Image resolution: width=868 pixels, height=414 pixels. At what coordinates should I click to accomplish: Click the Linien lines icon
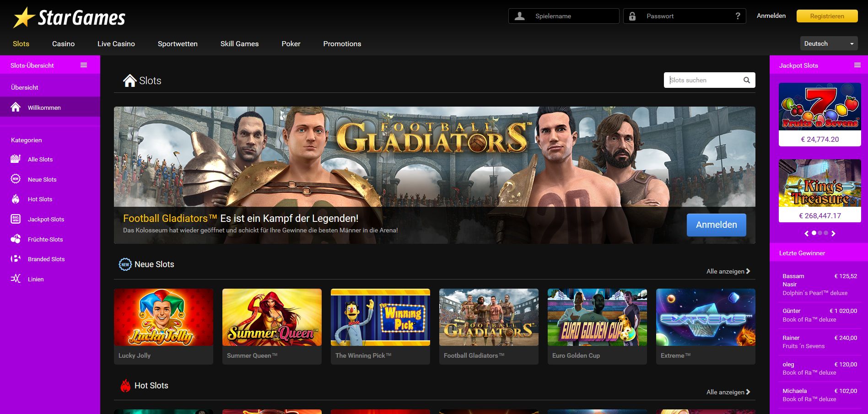[16, 279]
